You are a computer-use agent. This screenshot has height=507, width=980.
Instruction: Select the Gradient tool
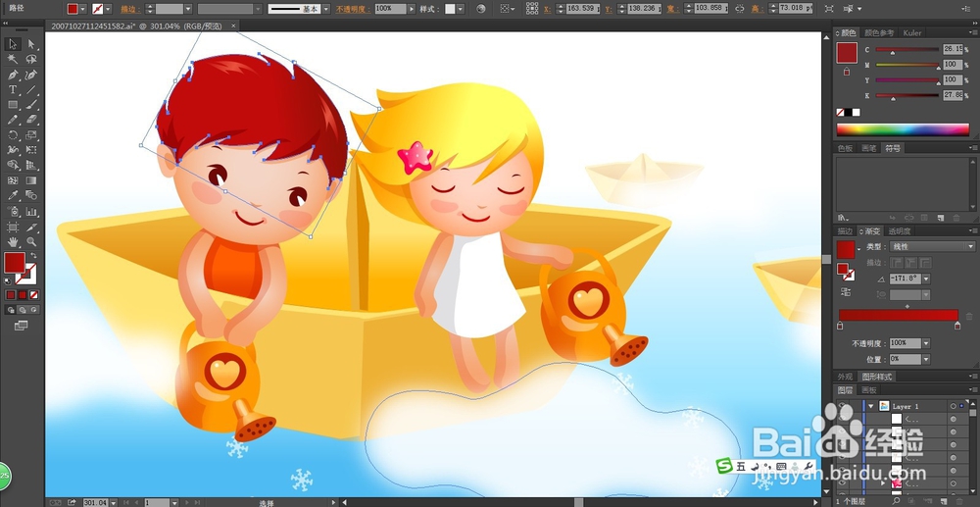pyautogui.click(x=31, y=180)
